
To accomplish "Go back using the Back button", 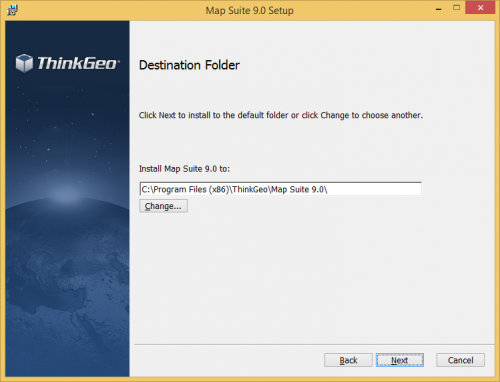I will coord(348,360).
